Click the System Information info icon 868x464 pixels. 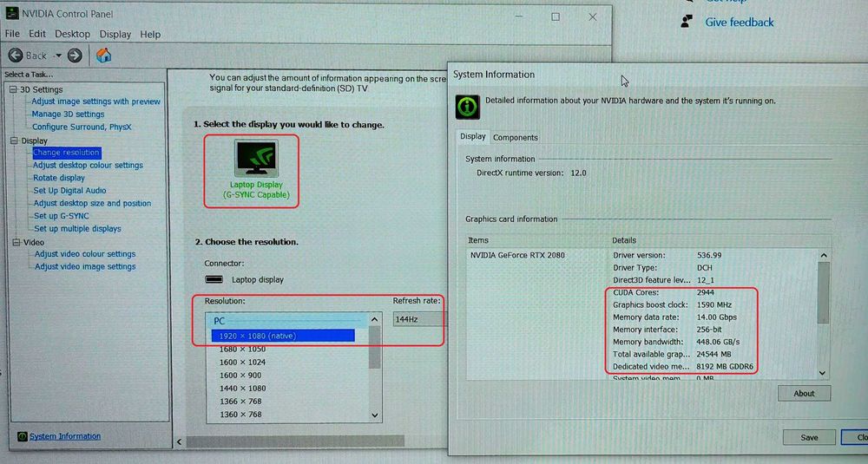(467, 107)
